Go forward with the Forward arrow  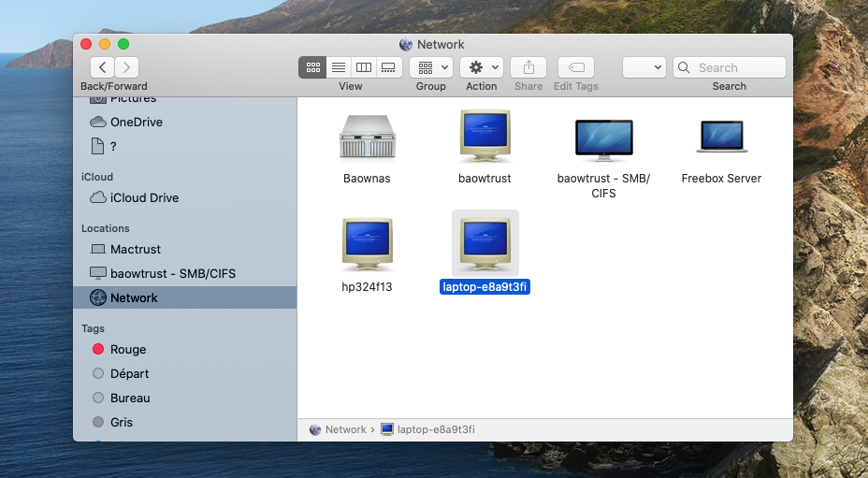pos(126,67)
